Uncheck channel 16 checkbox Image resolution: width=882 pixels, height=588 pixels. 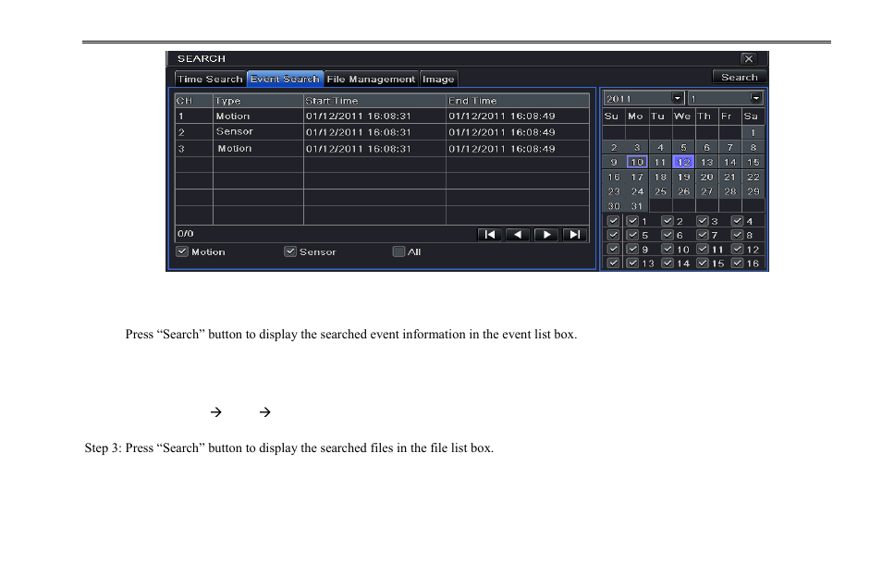(x=738, y=263)
